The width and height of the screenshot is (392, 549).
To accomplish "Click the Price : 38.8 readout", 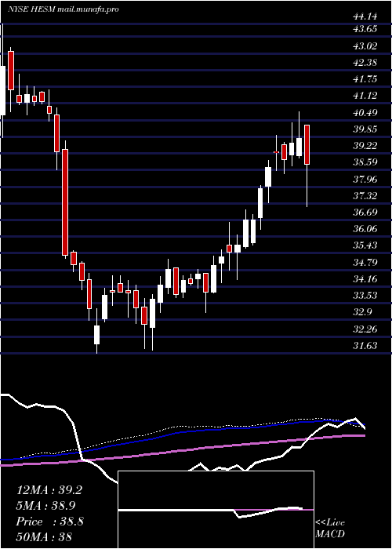I will tap(49, 522).
